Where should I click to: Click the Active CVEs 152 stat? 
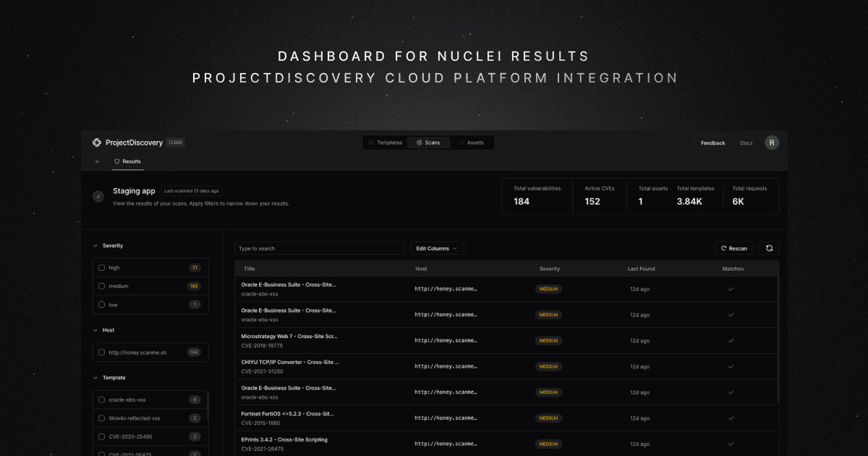(600, 195)
